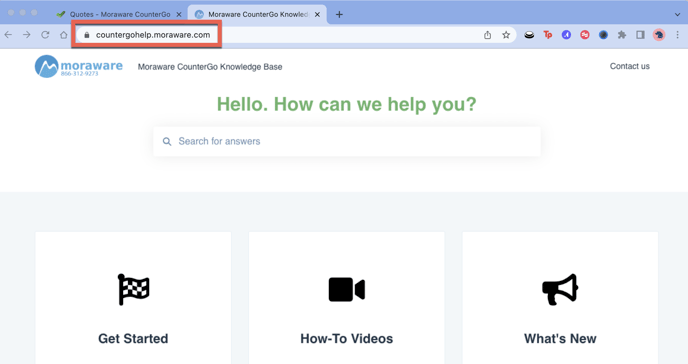Click Moraware CounterGo Knowledge Base header text
This screenshot has width=688, height=364.
[210, 67]
